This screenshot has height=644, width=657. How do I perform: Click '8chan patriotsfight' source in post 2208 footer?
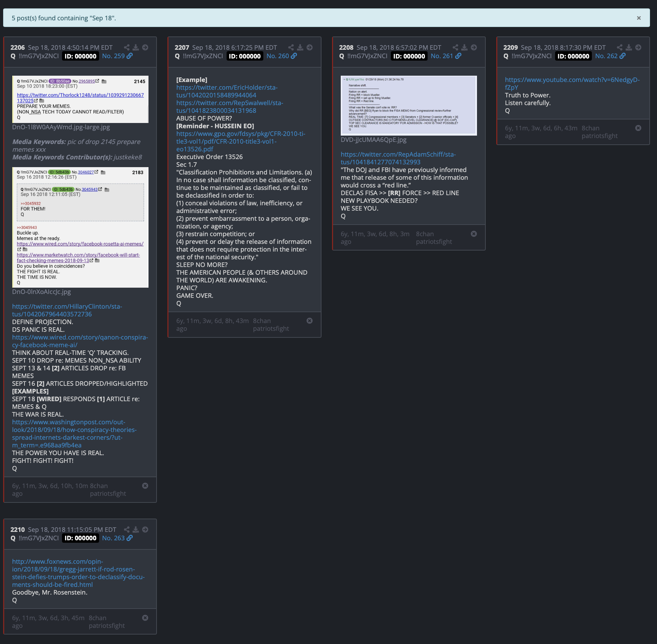point(434,238)
